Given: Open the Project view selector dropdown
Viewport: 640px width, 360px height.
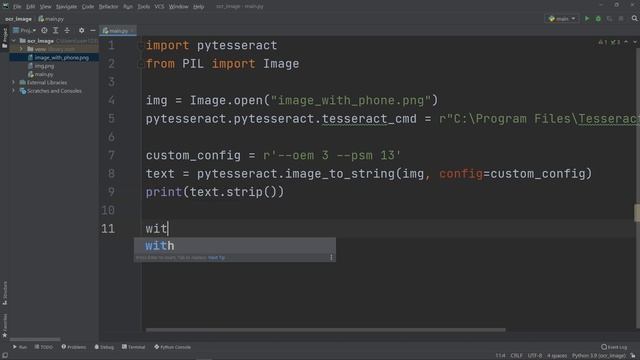Looking at the screenshot, I should 24,30.
